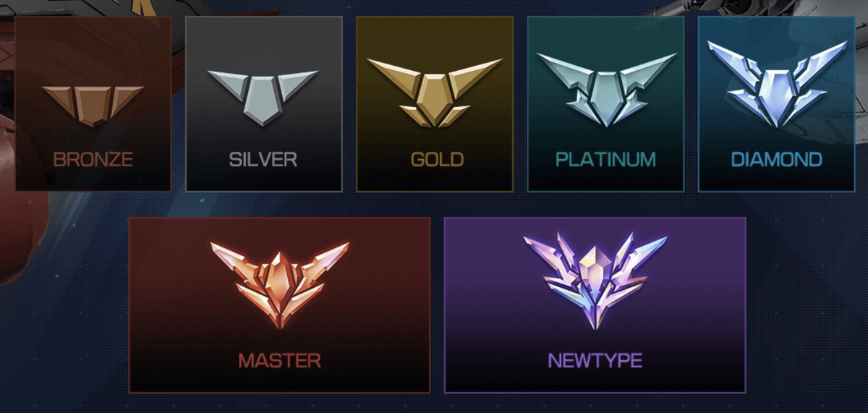This screenshot has height=413, width=868.
Task: Click the BRONZE text label
Action: [93, 160]
